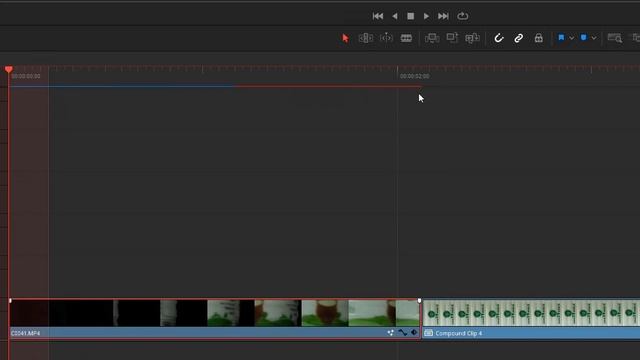Click the compound clip icon badge
Viewport: 640px width, 360px height.
[428, 333]
